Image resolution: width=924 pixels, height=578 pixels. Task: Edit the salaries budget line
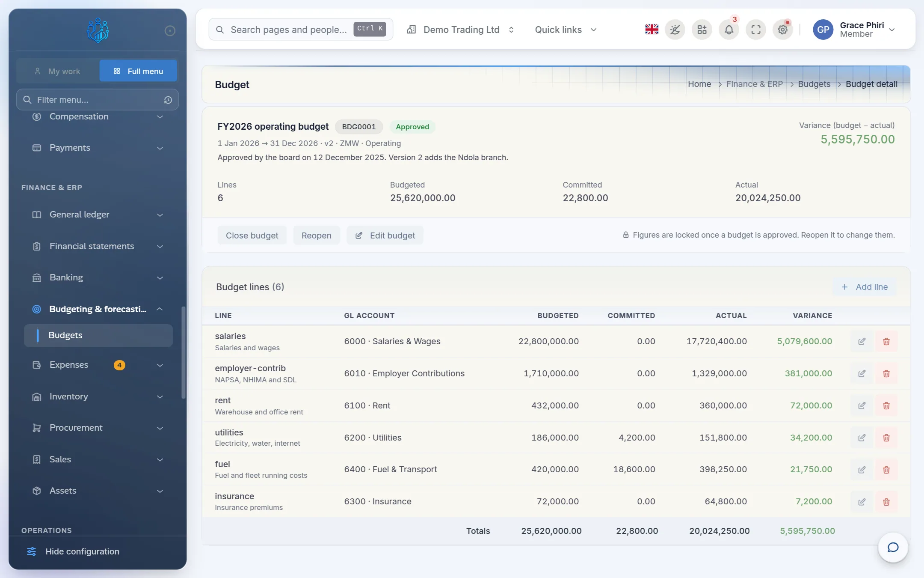coord(862,341)
